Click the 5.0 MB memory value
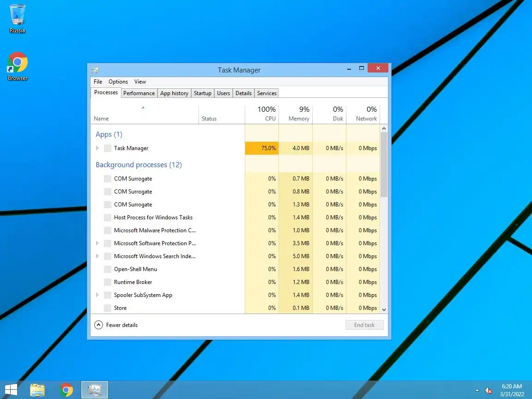Screen dimensions: 532x399 (x=301, y=256)
